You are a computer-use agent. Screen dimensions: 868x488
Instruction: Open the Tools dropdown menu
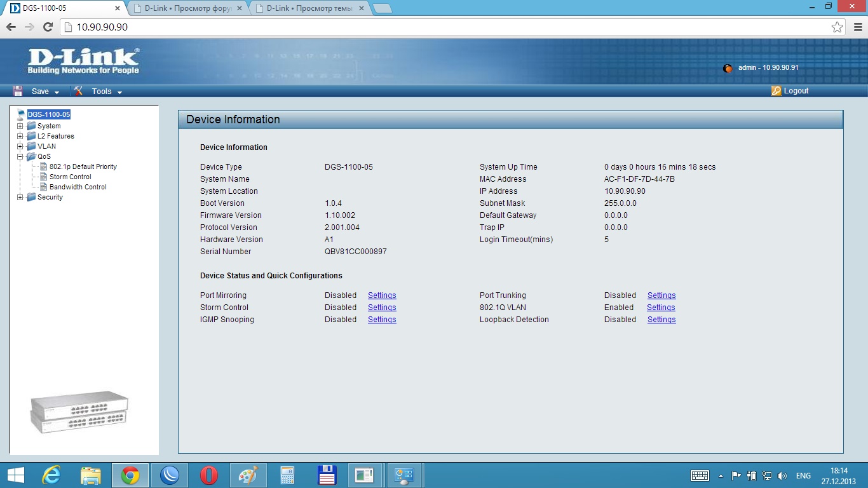[119, 92]
